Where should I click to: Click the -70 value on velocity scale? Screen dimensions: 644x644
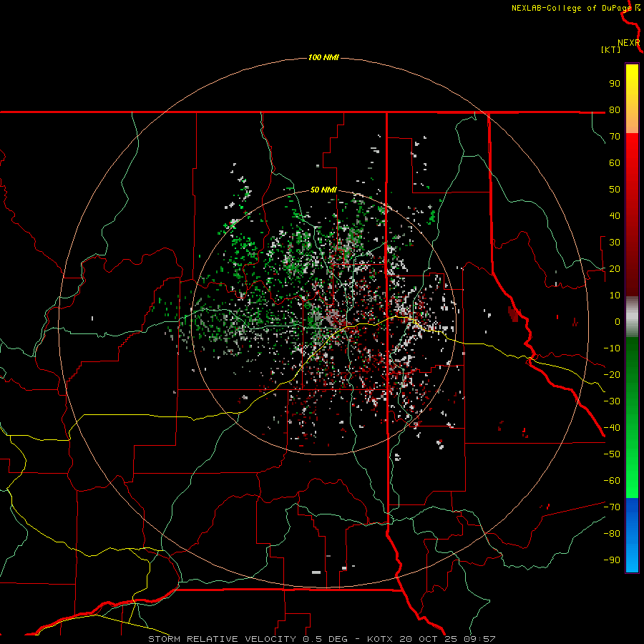[x=612, y=507]
